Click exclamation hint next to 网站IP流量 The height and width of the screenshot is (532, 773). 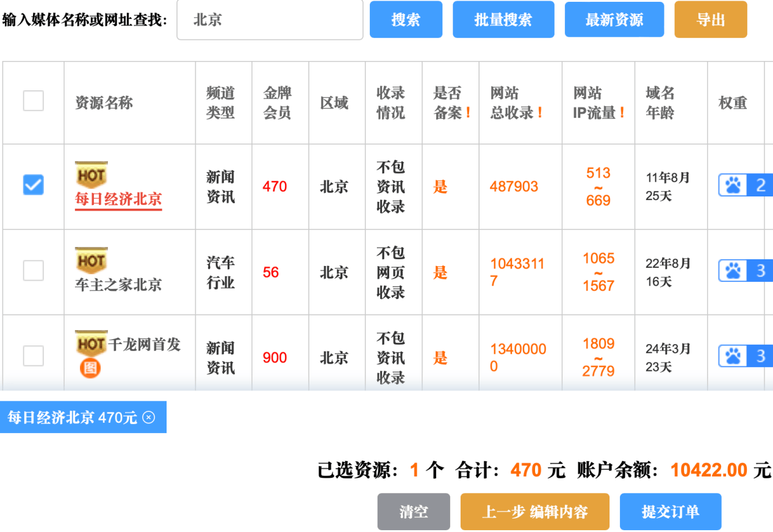(622, 113)
